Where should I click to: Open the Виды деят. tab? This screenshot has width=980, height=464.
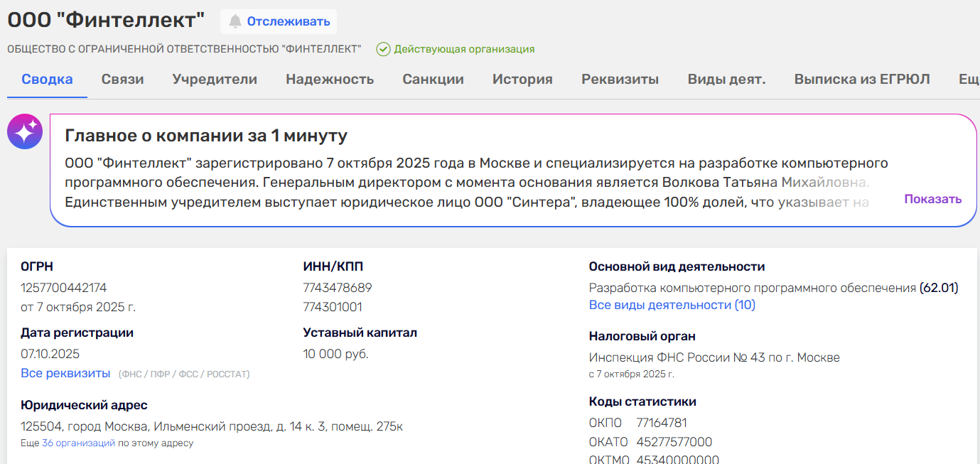pyautogui.click(x=726, y=79)
